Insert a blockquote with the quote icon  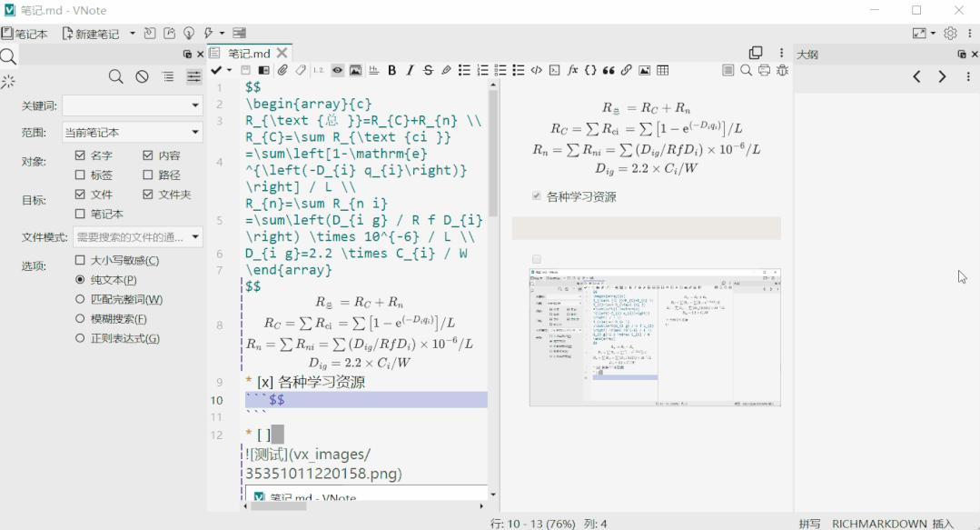(609, 70)
